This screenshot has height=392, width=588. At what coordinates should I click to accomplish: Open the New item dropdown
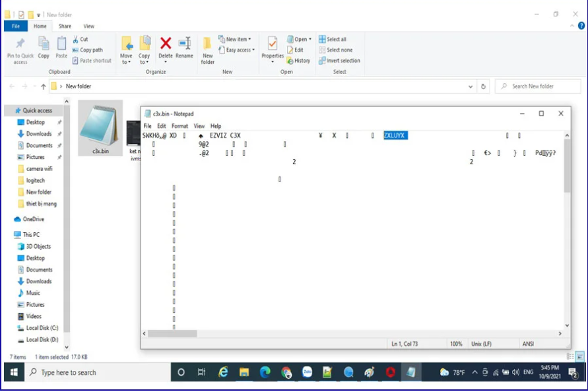(x=238, y=40)
